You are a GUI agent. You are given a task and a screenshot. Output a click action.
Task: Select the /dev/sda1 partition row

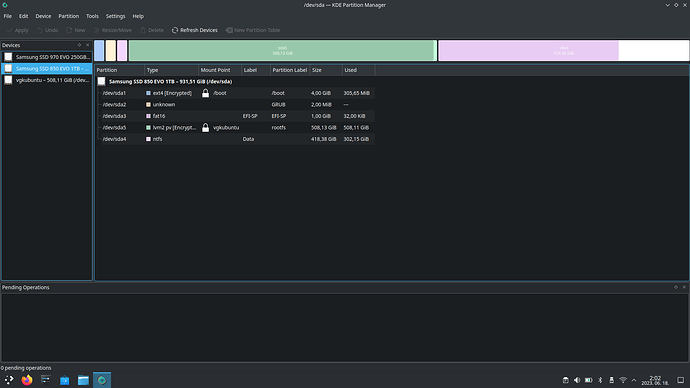(235, 93)
